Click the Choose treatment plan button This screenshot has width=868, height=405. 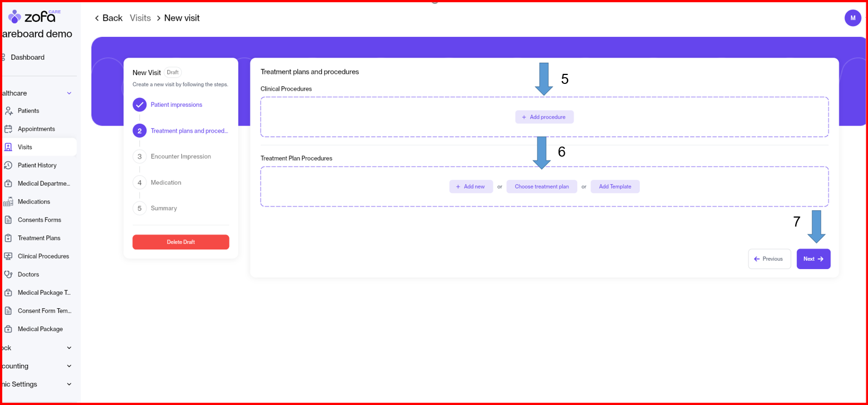pyautogui.click(x=541, y=187)
